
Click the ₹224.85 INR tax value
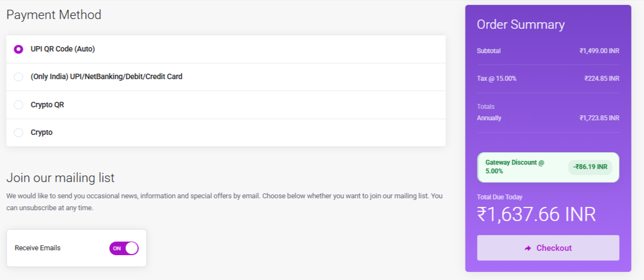(601, 79)
